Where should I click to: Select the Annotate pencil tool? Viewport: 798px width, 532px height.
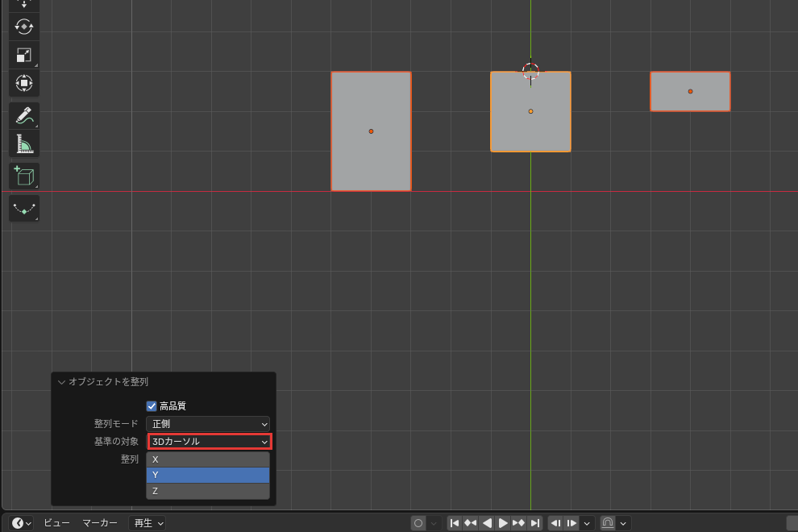click(x=24, y=115)
